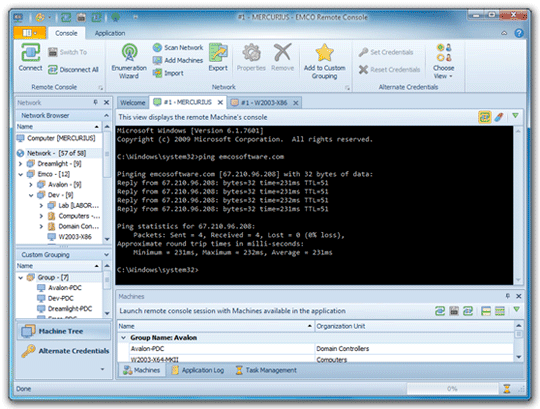Expand the Dreamlight - [9] node

20,164
